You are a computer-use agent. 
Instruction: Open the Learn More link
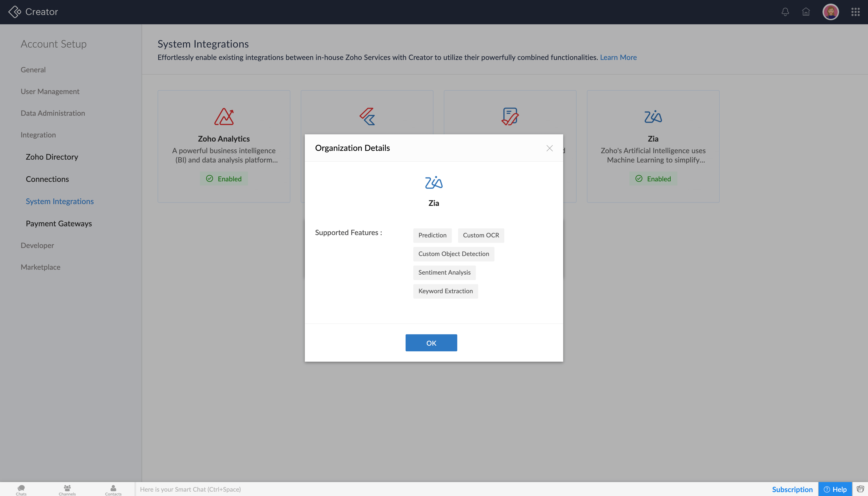618,57
